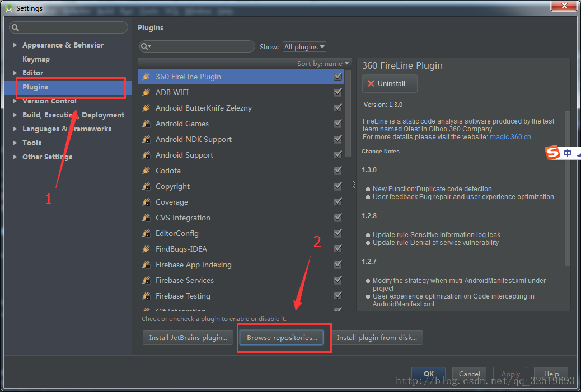Open the Tools settings category
Viewport: 581px width, 392px height.
click(x=32, y=143)
